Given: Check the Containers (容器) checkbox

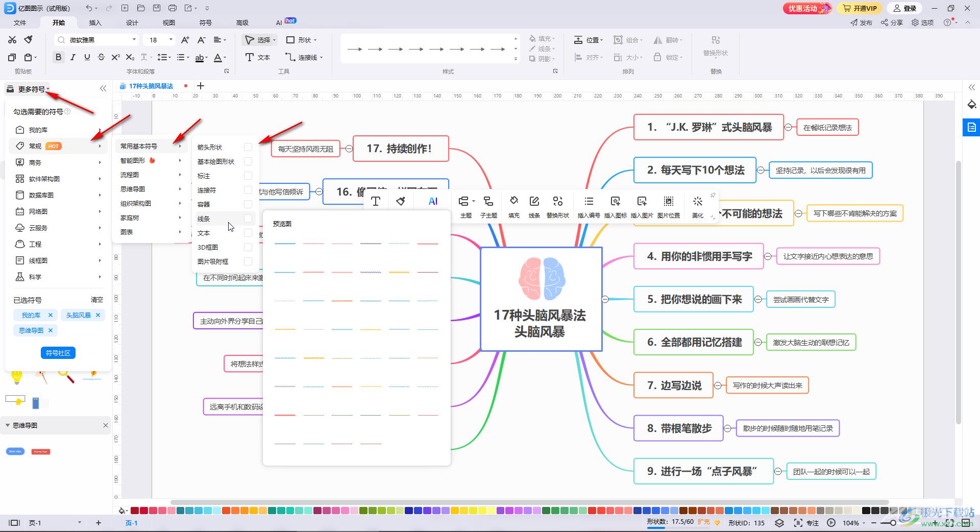Looking at the screenshot, I should pyautogui.click(x=248, y=204).
